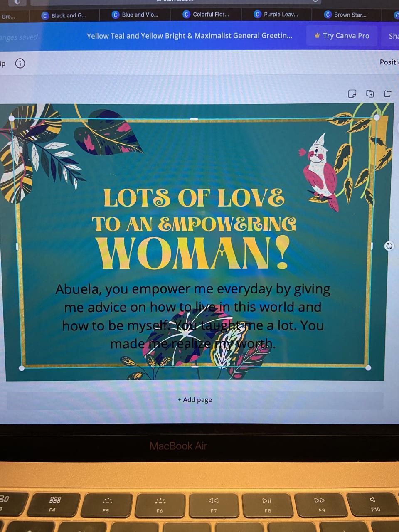Click the page notes icon above canvas

coord(352,94)
